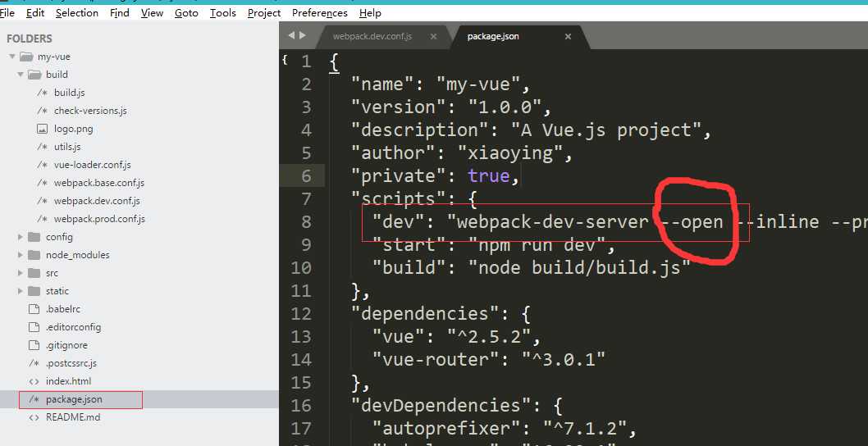868x446 pixels.
Task: Open the Goto menu
Action: click(186, 13)
